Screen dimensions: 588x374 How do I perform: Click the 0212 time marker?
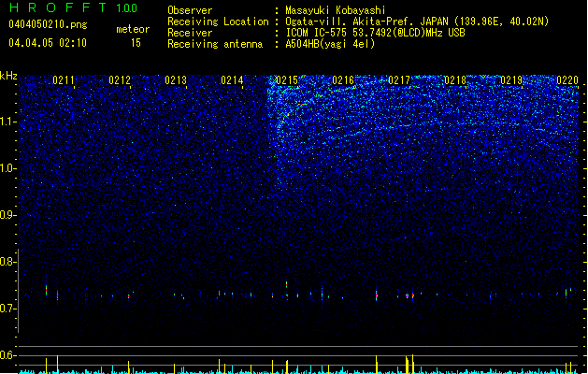click(x=120, y=80)
